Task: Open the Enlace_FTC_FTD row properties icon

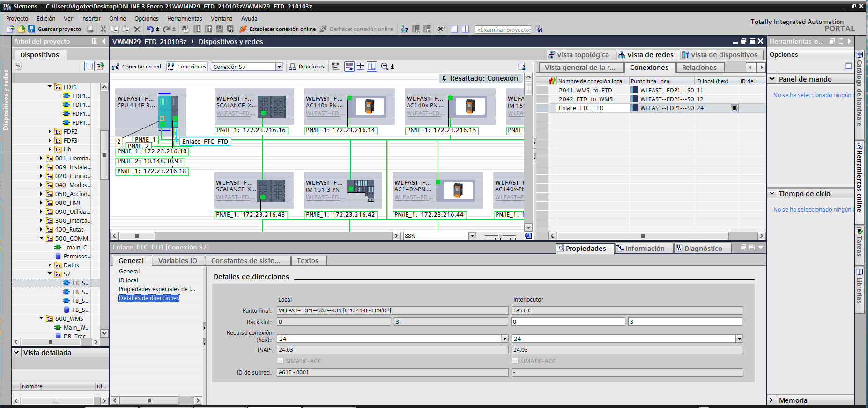Action: [734, 108]
